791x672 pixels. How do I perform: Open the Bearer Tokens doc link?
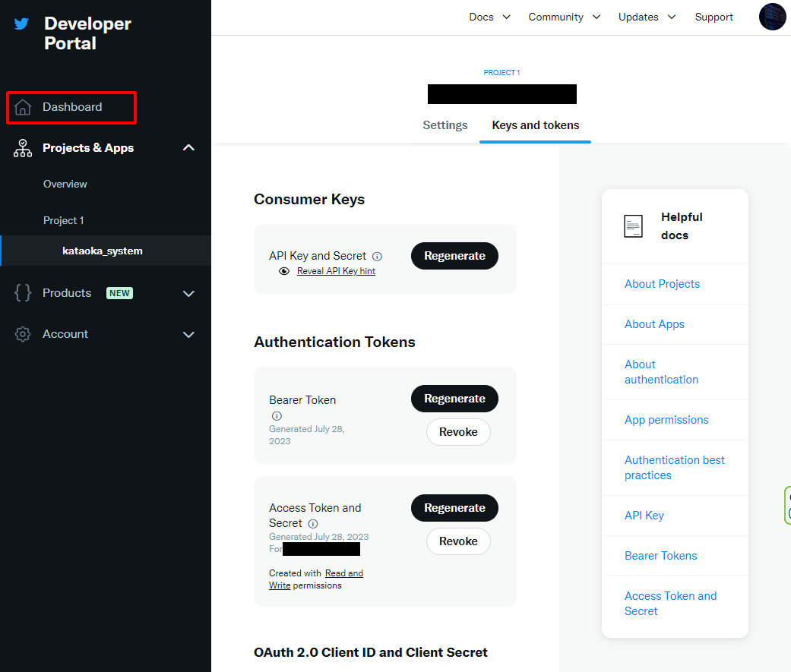661,556
